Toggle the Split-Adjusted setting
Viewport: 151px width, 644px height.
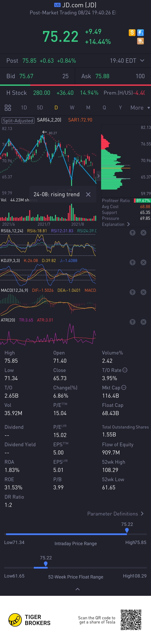coord(18,121)
